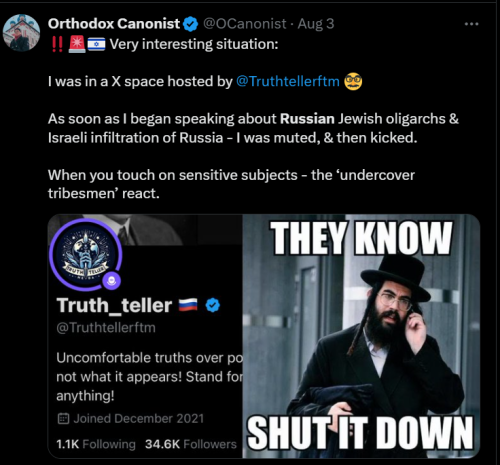Open the 34.6K Followers count
Screen dimensions: 500x465
click(x=191, y=444)
